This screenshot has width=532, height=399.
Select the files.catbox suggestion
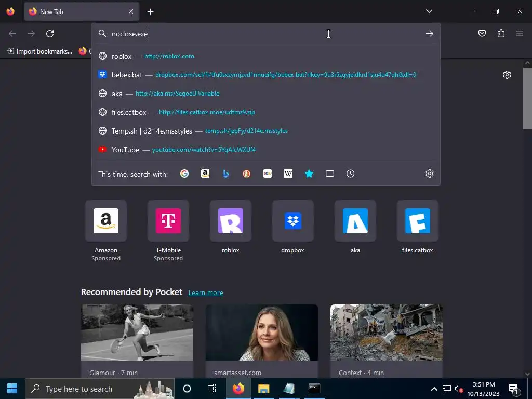(266, 112)
